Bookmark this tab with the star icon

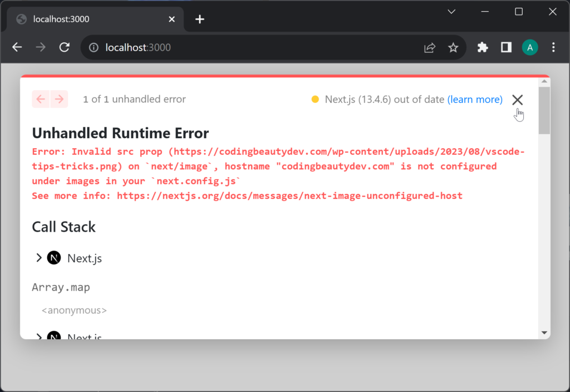453,48
